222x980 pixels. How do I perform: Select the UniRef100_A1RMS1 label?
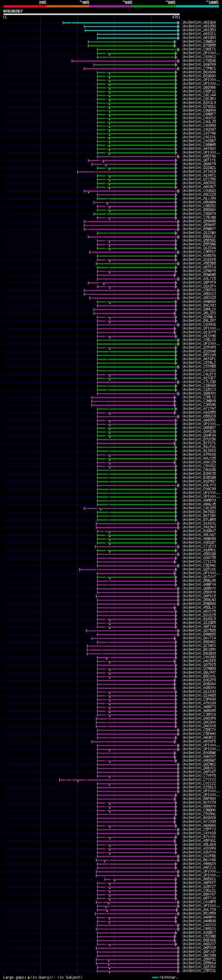click(x=199, y=550)
